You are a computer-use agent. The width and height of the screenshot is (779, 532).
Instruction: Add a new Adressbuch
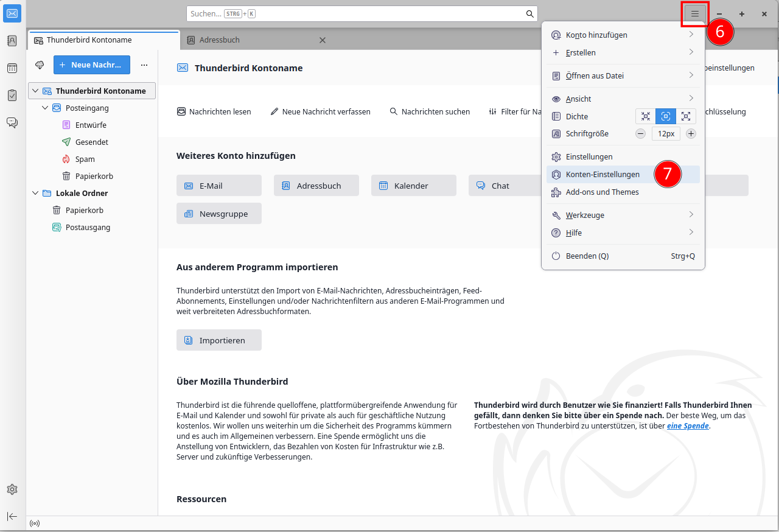[316, 186]
